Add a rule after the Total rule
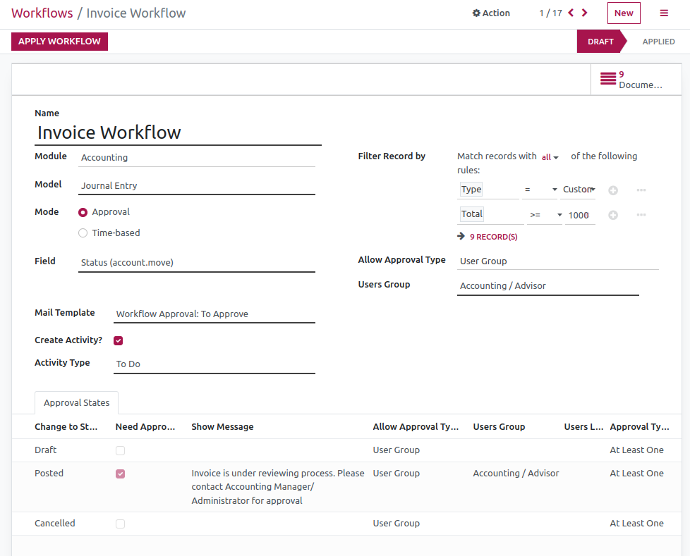Screen dimensions: 690x556 (x=613, y=215)
